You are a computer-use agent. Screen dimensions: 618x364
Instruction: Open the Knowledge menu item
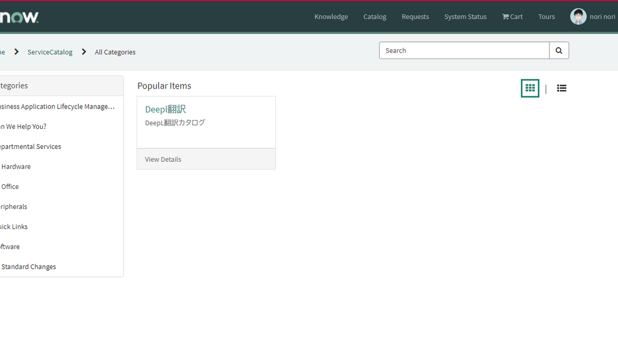331,16
